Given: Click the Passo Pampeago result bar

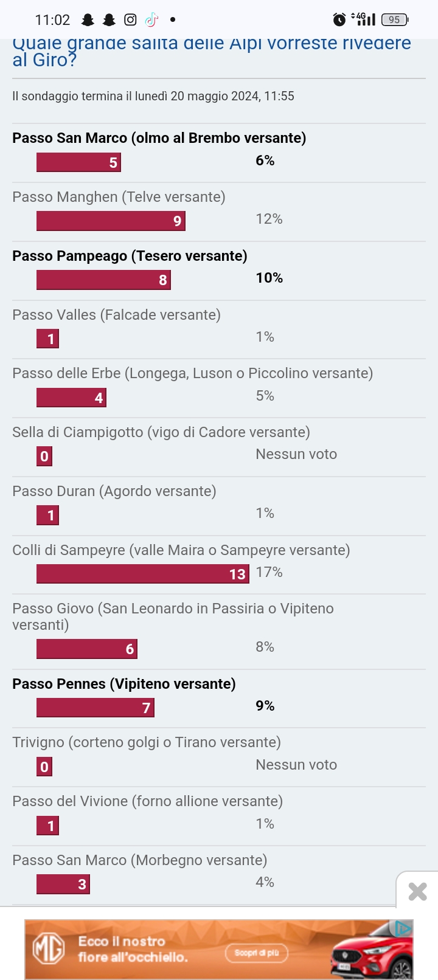Looking at the screenshot, I should point(103,280).
